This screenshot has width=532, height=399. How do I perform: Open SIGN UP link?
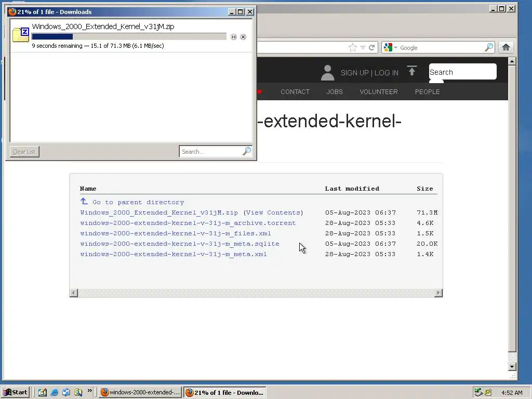pos(354,73)
